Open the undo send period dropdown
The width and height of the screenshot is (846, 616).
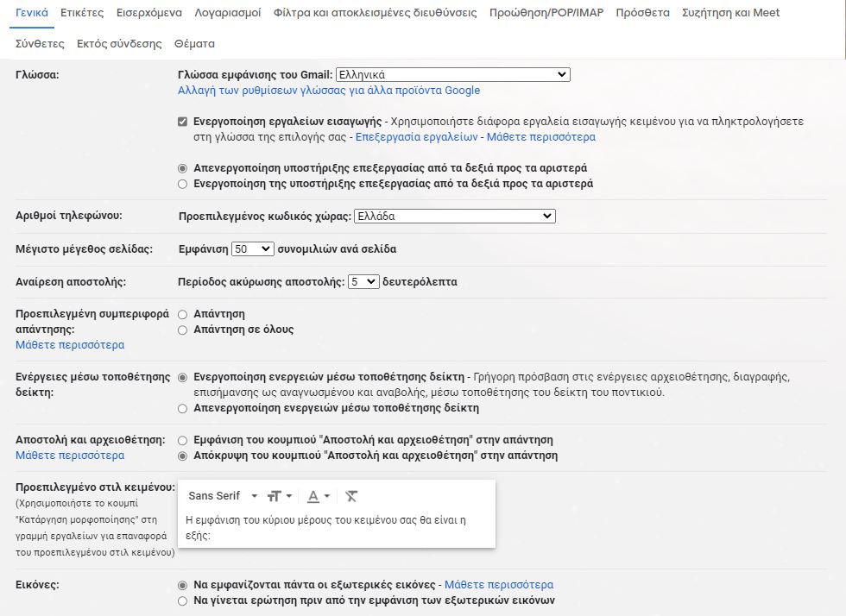(363, 281)
